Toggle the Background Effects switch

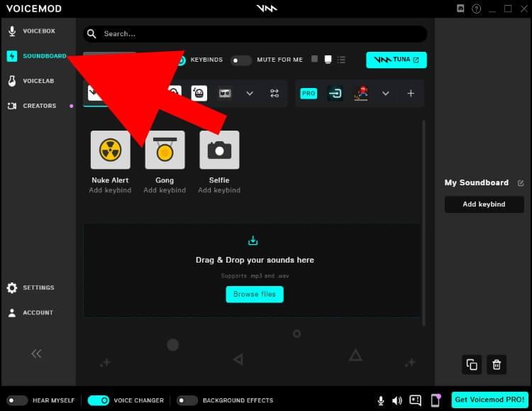tap(187, 400)
